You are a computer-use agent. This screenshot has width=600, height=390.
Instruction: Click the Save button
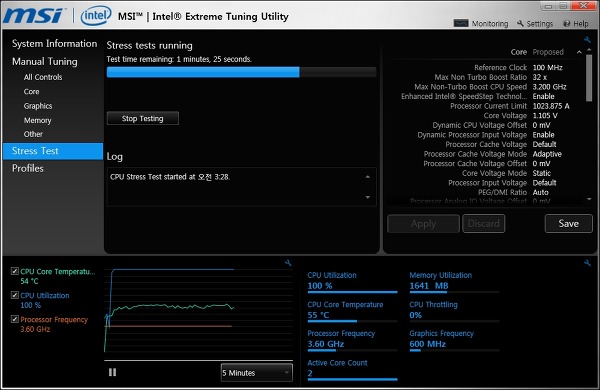[x=568, y=224]
